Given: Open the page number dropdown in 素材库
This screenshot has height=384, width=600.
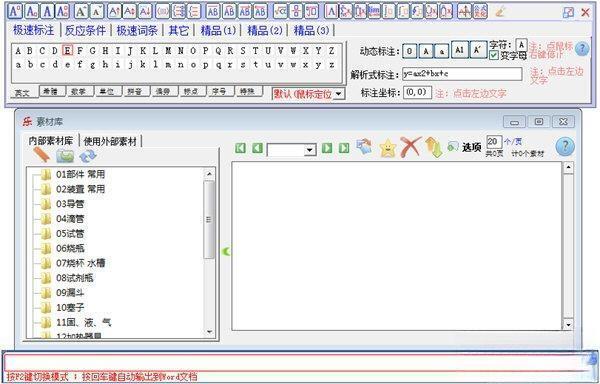Looking at the screenshot, I should (310, 150).
